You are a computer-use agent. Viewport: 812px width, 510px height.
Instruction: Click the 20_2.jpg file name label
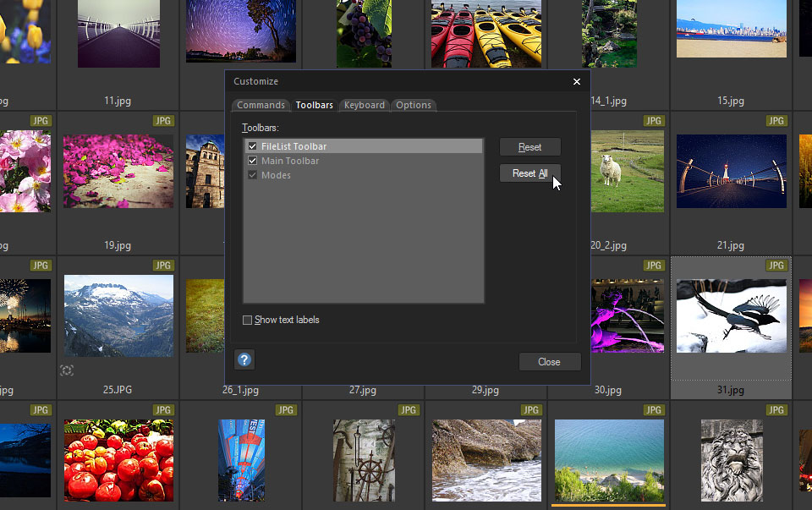pyautogui.click(x=609, y=245)
